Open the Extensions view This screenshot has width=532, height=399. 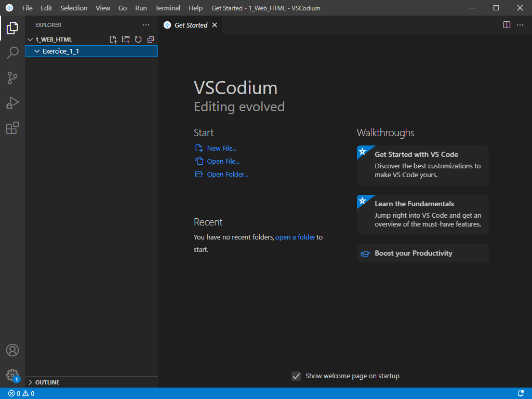(x=12, y=128)
